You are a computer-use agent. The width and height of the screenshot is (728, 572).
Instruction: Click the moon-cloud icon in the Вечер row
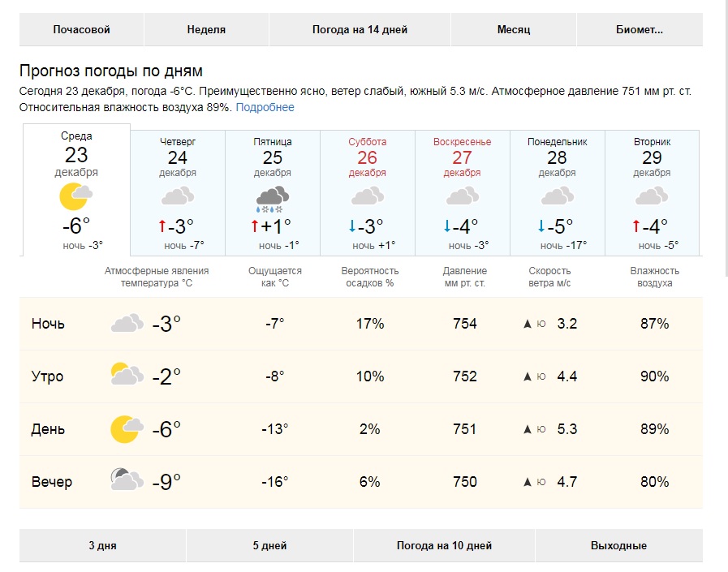coord(127,480)
